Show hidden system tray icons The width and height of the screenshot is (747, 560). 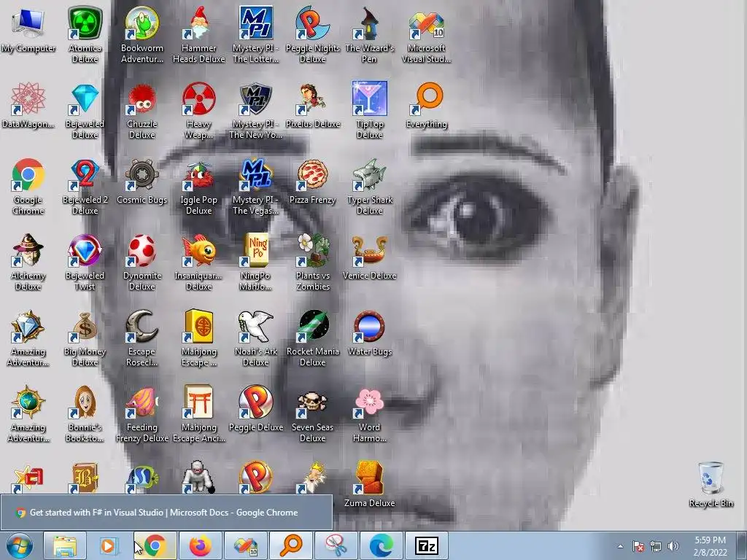pyautogui.click(x=620, y=546)
